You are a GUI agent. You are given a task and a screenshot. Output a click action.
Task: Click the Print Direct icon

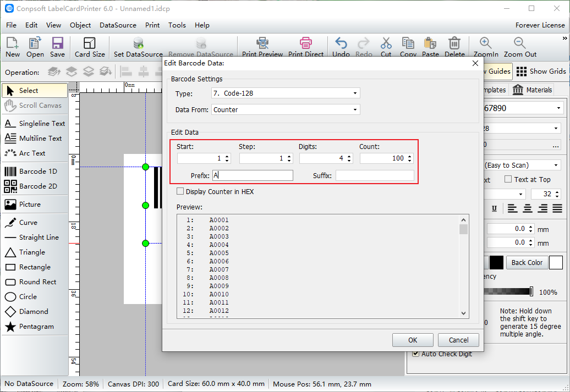pos(306,43)
